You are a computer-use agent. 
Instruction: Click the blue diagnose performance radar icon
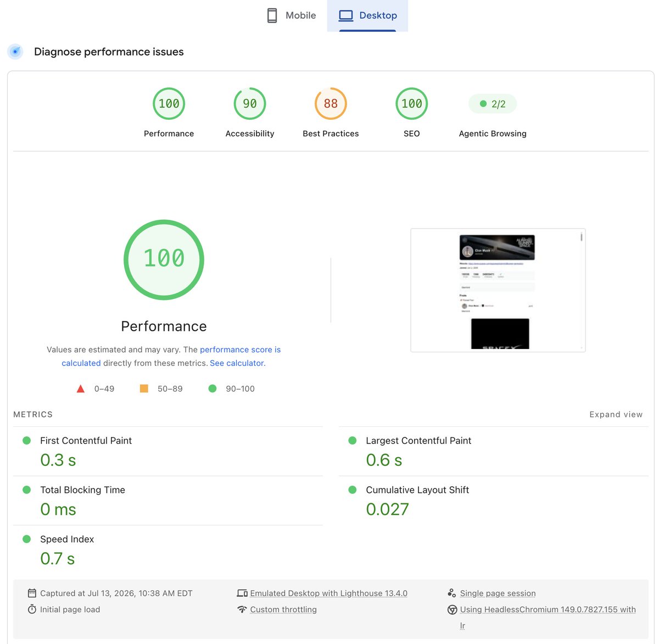click(x=15, y=52)
